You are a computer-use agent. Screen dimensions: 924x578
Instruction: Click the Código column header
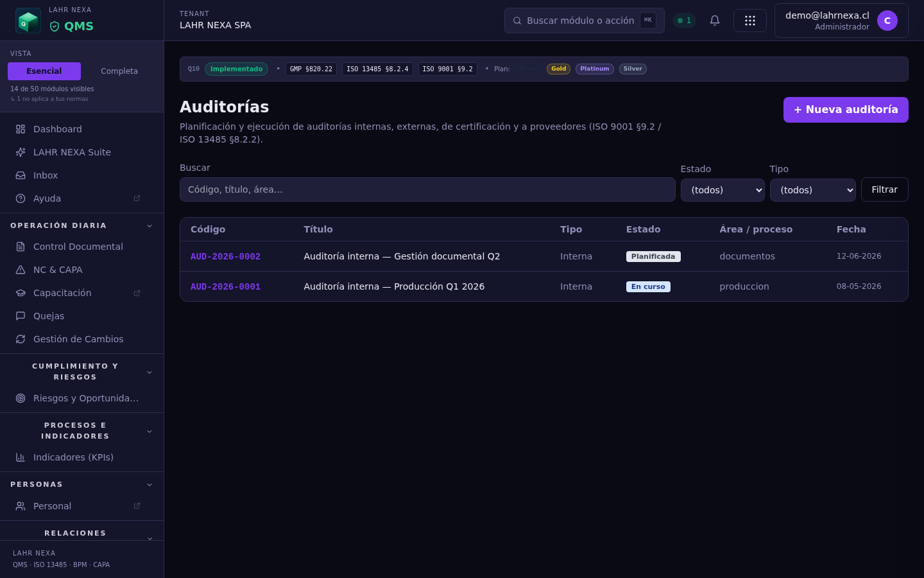tap(208, 229)
